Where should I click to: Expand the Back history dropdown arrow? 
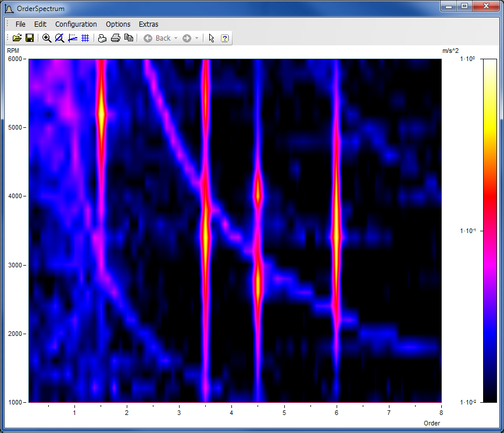point(176,38)
